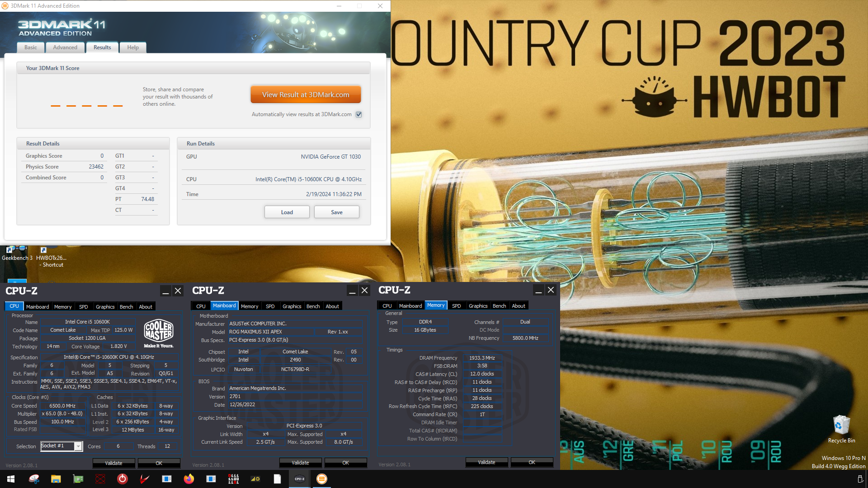Switch to 3DMark 11 orange taskbar icon
The width and height of the screenshot is (868, 488).
322,479
